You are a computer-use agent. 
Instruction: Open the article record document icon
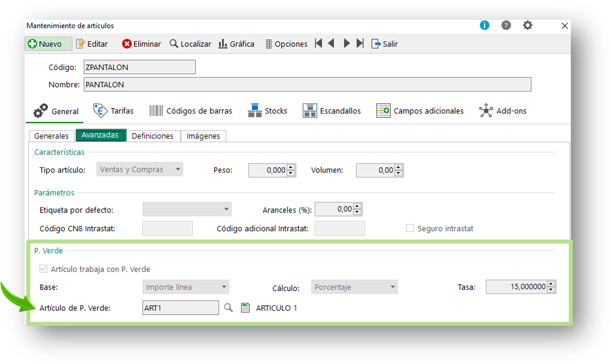tap(245, 308)
